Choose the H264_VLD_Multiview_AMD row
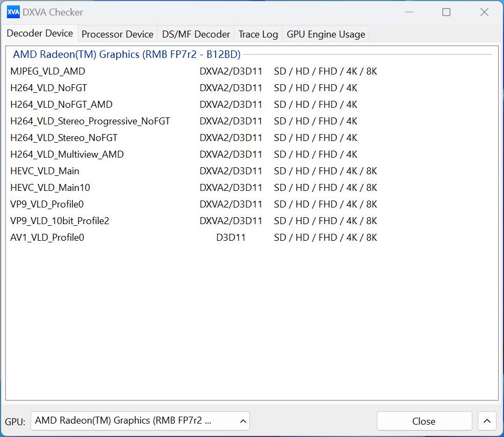Screen dimensions: 504x437 tap(67, 154)
